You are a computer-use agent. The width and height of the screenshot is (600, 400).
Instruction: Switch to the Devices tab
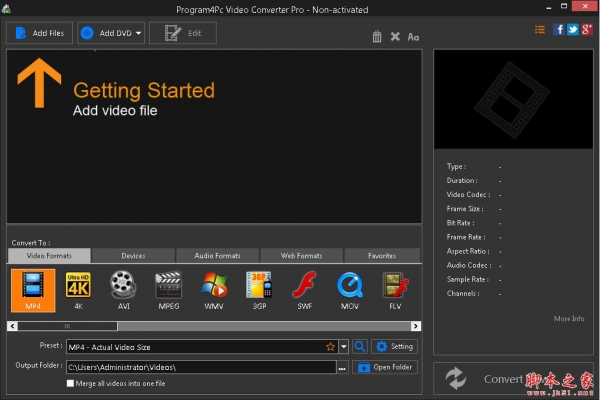(x=133, y=256)
